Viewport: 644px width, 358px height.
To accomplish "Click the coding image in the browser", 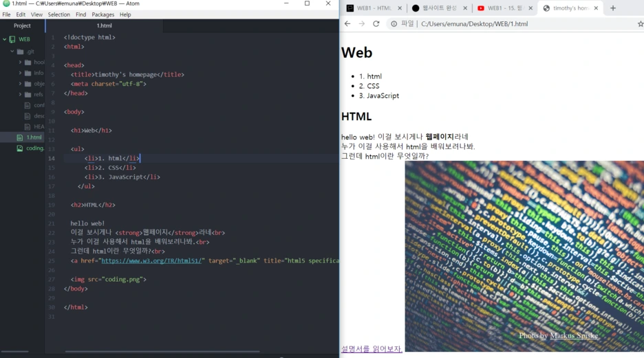I will [524, 256].
